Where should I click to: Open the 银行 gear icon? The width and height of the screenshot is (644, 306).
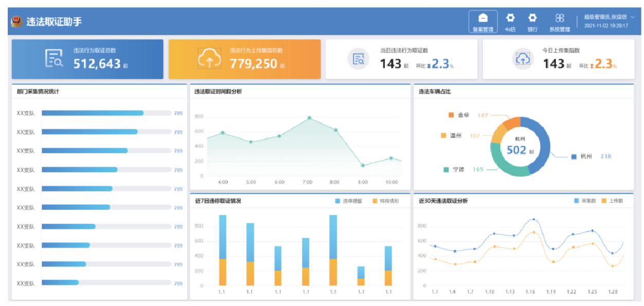click(x=532, y=18)
